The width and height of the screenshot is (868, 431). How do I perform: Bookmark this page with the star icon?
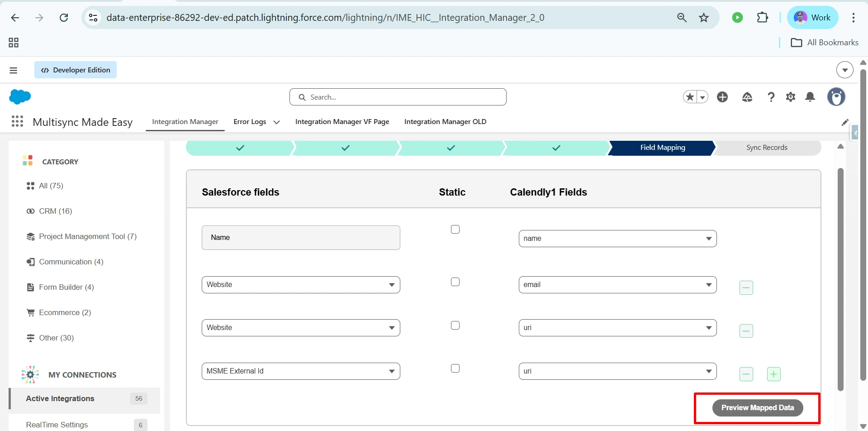704,18
